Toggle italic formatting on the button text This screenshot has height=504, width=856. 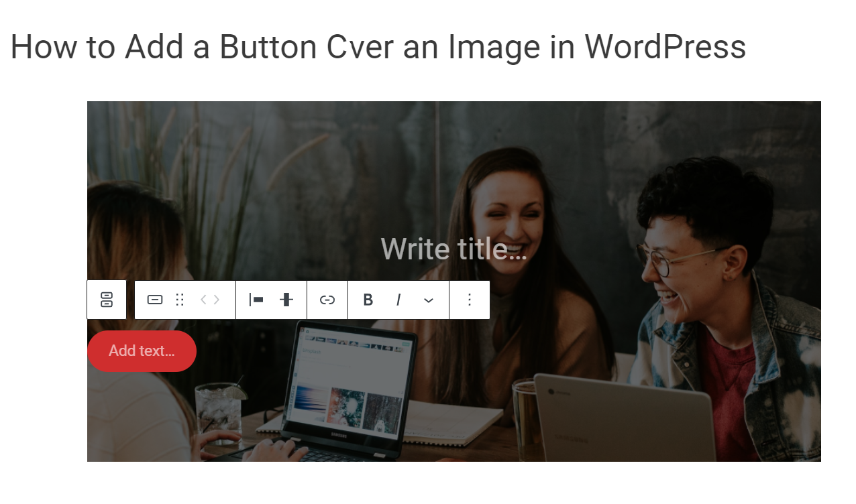pos(398,300)
